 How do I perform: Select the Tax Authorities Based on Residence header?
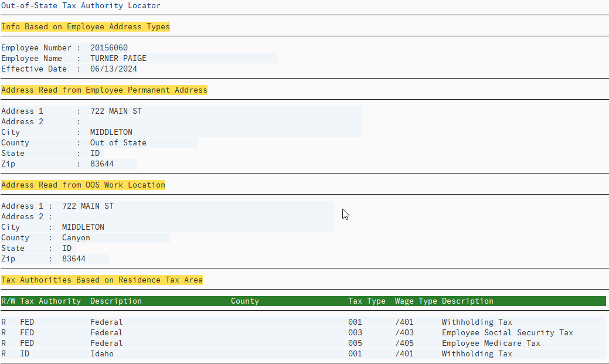pos(103,280)
